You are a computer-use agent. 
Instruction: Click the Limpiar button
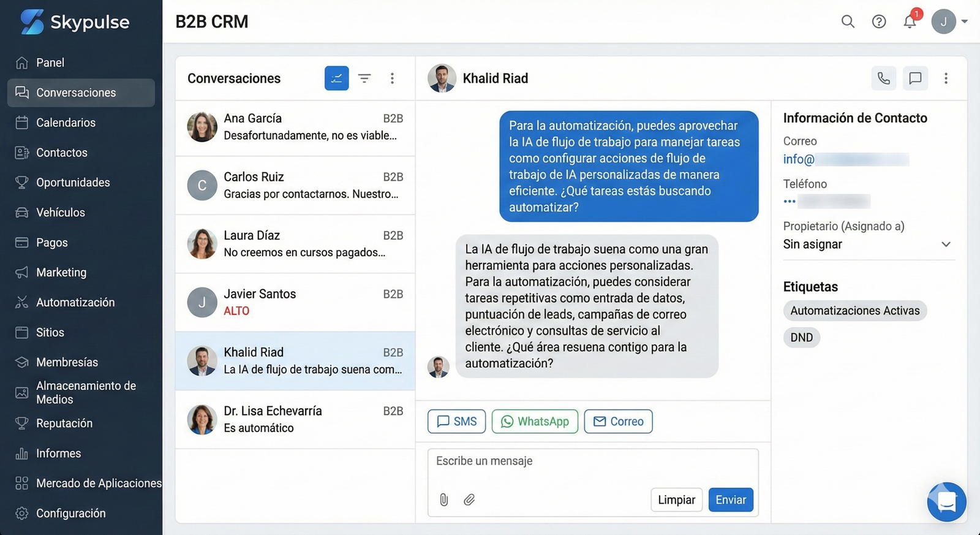676,499
